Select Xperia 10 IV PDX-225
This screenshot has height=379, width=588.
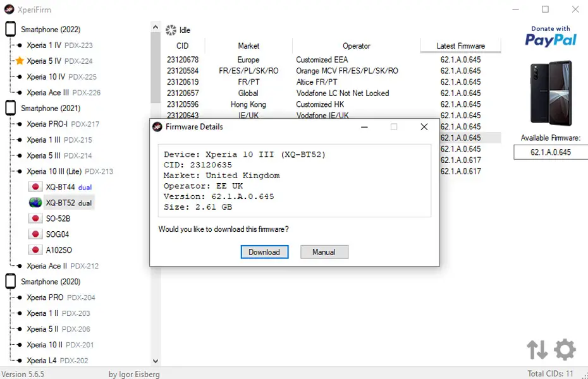tap(61, 77)
